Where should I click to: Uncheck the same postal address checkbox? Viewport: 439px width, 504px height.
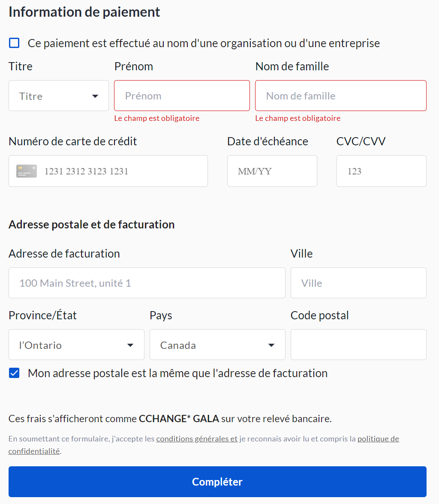15,373
